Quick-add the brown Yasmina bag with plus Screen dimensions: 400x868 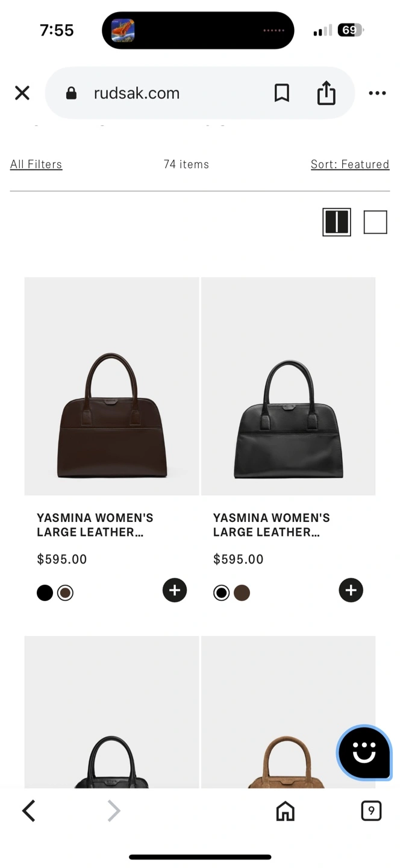[175, 590]
